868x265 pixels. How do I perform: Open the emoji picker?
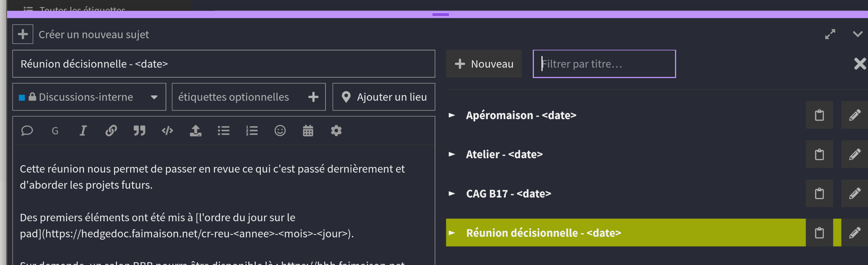(x=280, y=131)
